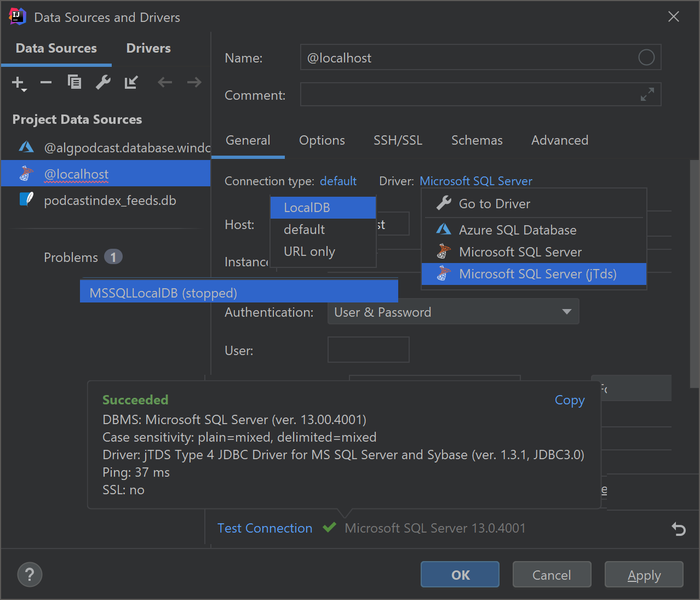Click the green success checkmark icon
This screenshot has height=600, width=700.
[x=329, y=528]
